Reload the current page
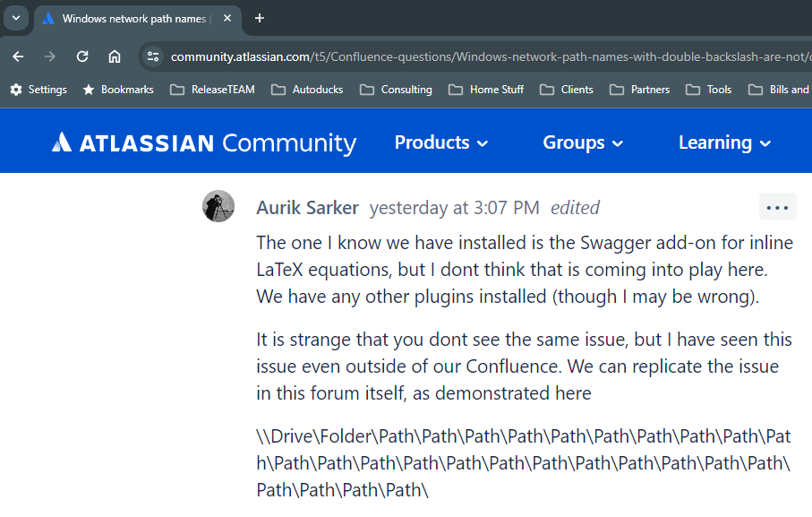 (x=82, y=56)
